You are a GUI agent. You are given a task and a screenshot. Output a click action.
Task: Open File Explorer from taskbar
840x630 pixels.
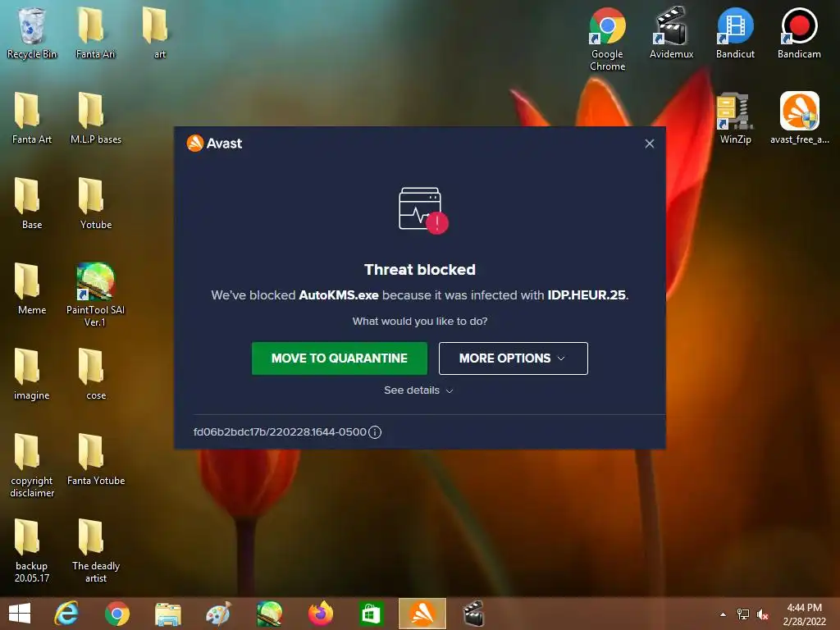(x=167, y=614)
